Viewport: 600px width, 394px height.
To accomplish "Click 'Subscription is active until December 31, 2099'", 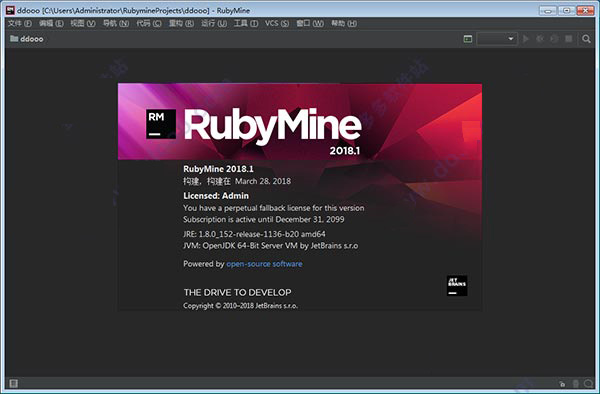I will [264, 220].
